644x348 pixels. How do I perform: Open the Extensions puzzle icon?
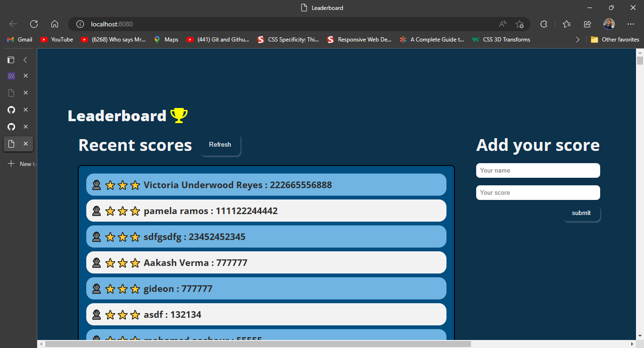pos(544,24)
